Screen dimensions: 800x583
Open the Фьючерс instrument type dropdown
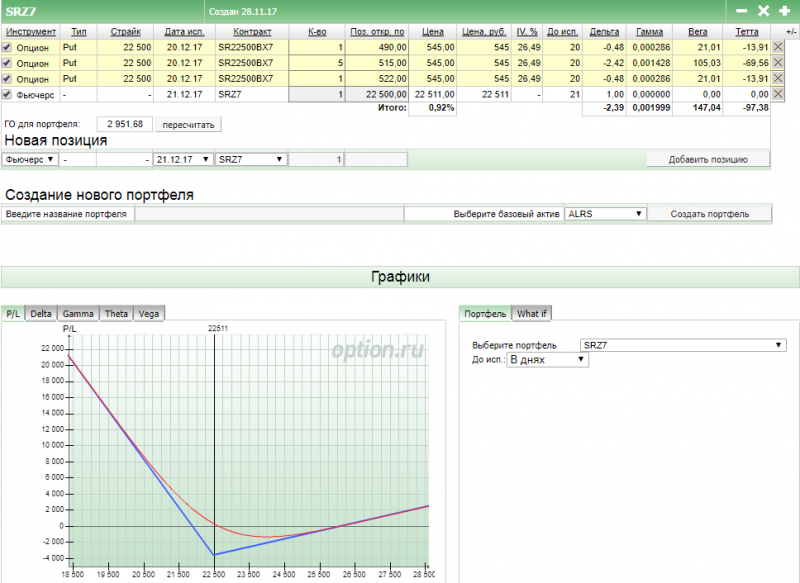29,159
